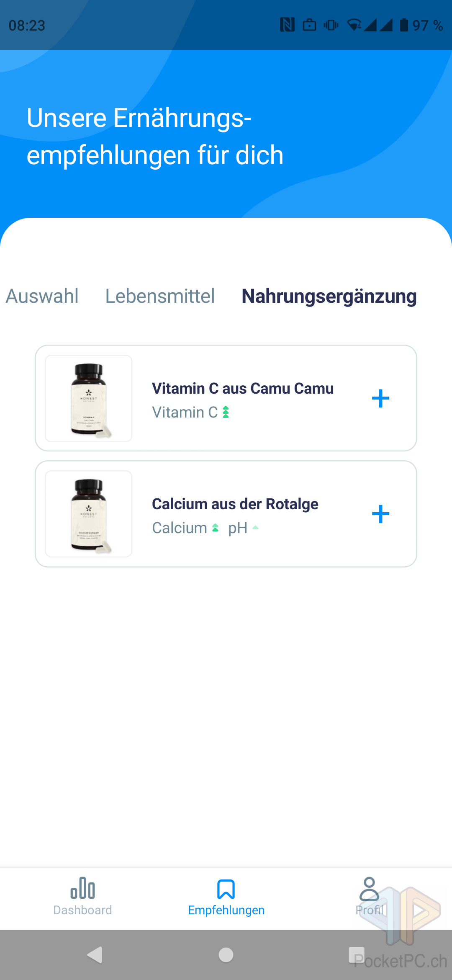Tap the green arrow next to Calcium
The height and width of the screenshot is (980, 452).
[x=215, y=528]
